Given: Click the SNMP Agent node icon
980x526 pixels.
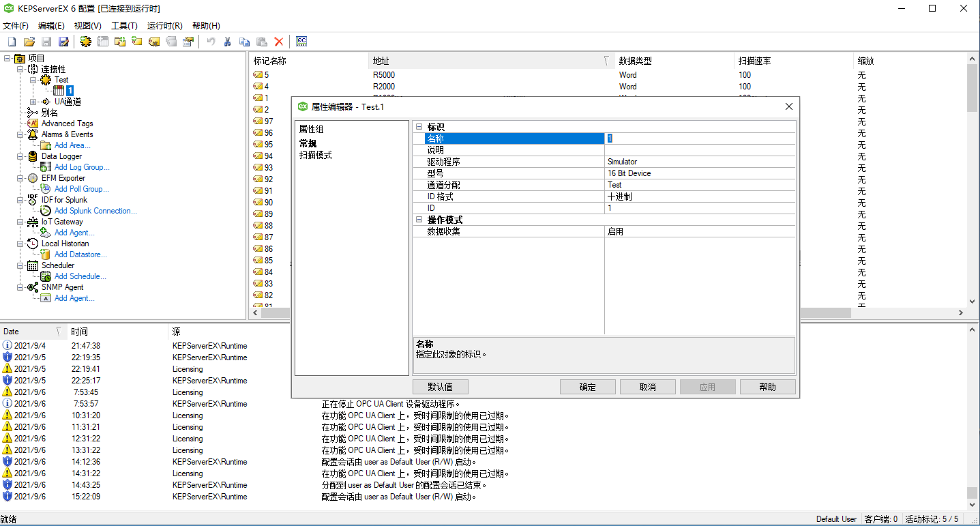Looking at the screenshot, I should click(33, 287).
